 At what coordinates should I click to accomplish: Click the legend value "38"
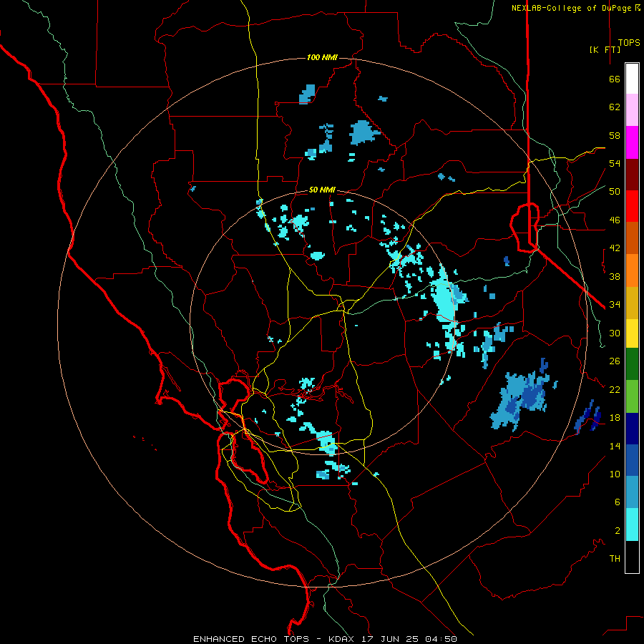point(615,276)
